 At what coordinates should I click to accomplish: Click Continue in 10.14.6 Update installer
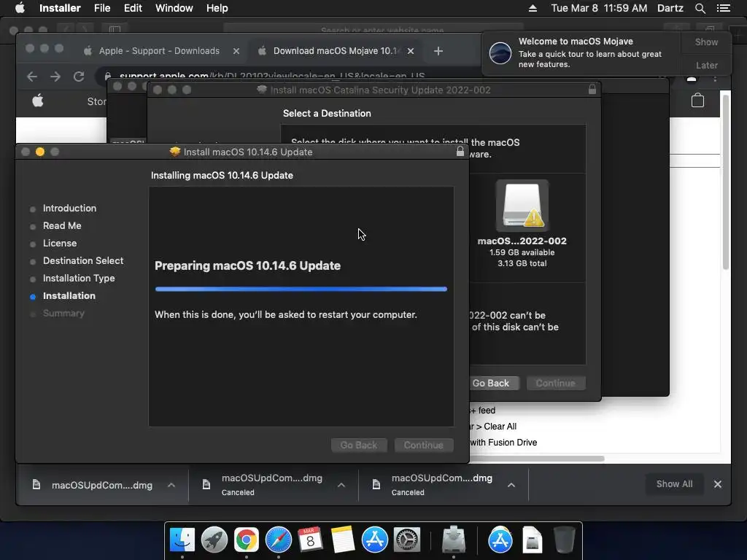tap(424, 446)
